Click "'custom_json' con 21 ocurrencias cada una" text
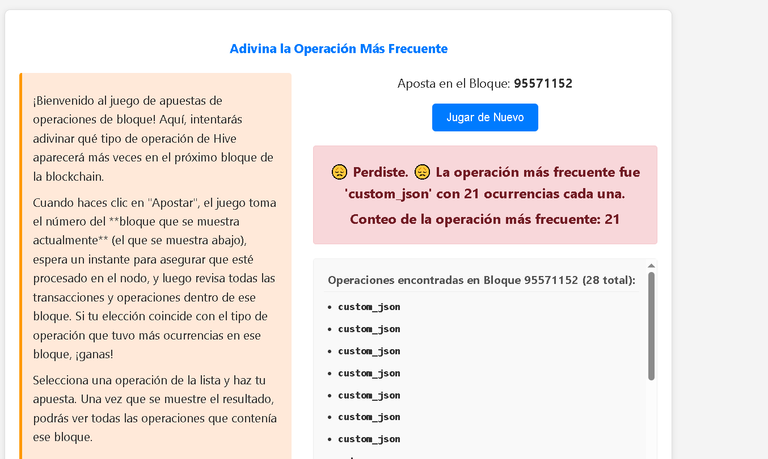The image size is (768, 459). point(484,194)
